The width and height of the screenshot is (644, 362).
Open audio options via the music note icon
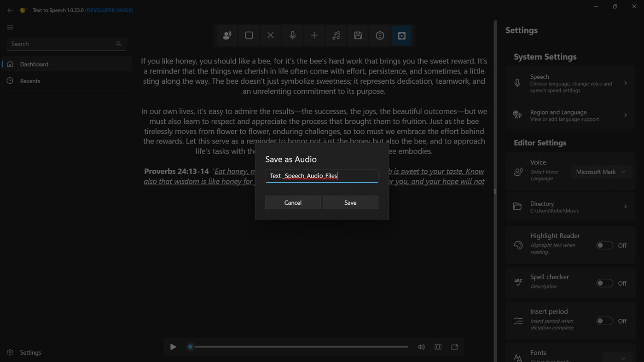click(x=336, y=35)
